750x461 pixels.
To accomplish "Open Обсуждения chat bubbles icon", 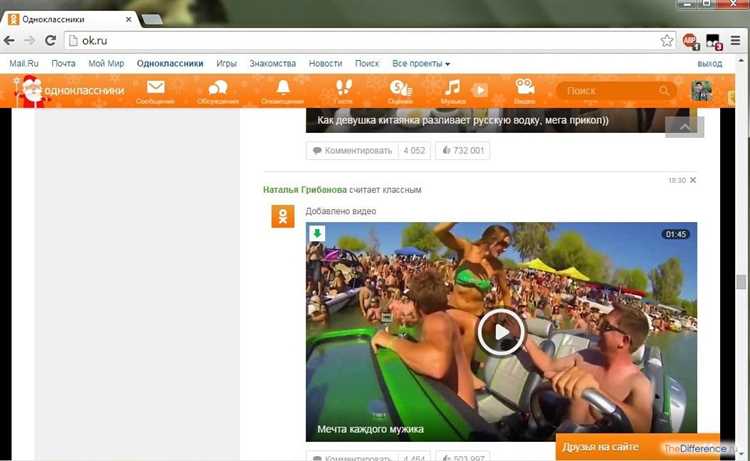I will click(x=217, y=89).
